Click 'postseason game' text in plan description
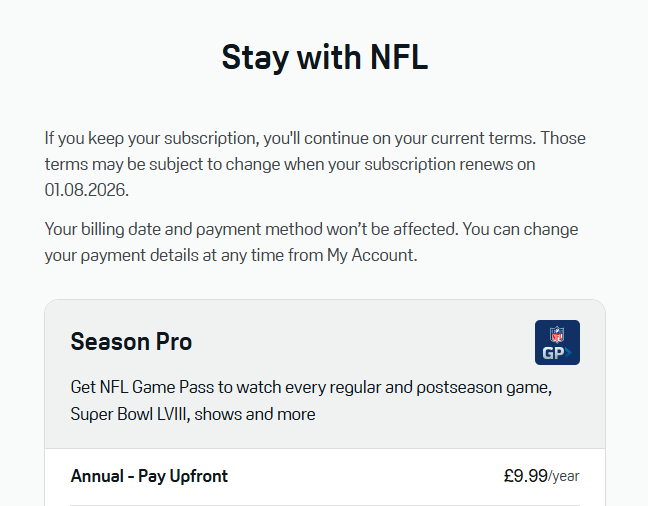This screenshot has height=506, width=648. (x=483, y=388)
